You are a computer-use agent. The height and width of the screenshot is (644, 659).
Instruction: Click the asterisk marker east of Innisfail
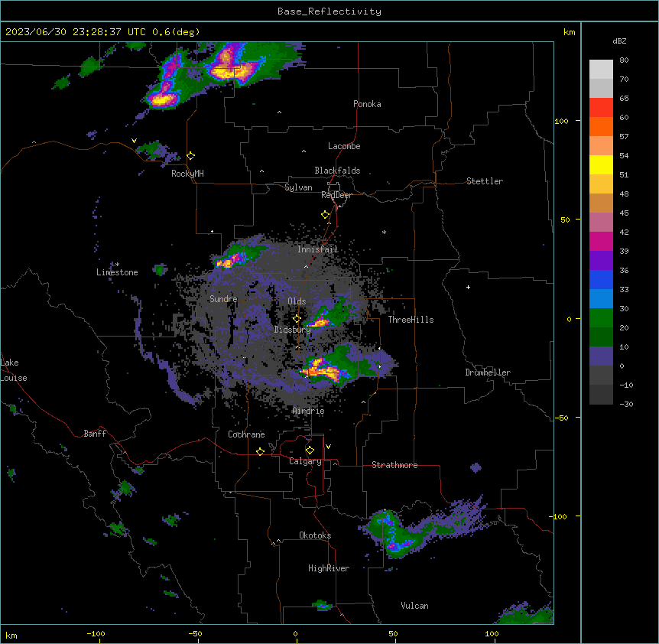coord(384,232)
